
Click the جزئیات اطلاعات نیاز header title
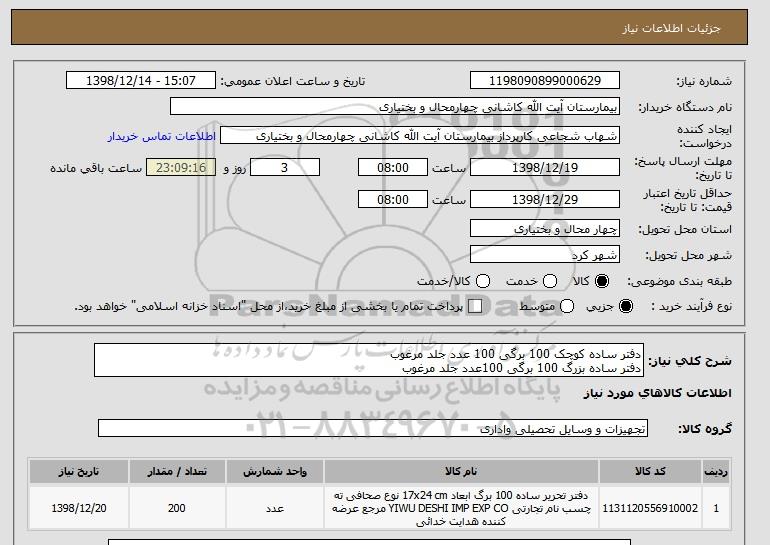point(671,28)
